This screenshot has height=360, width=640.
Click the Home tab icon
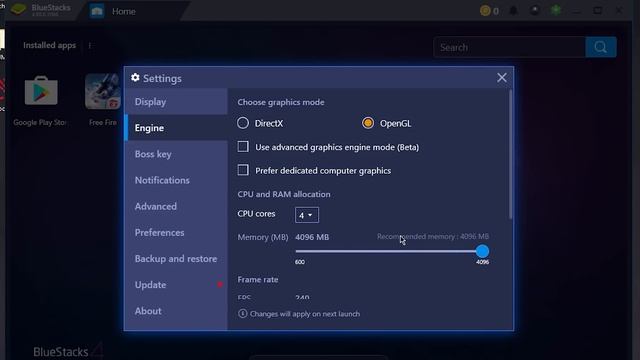click(97, 11)
